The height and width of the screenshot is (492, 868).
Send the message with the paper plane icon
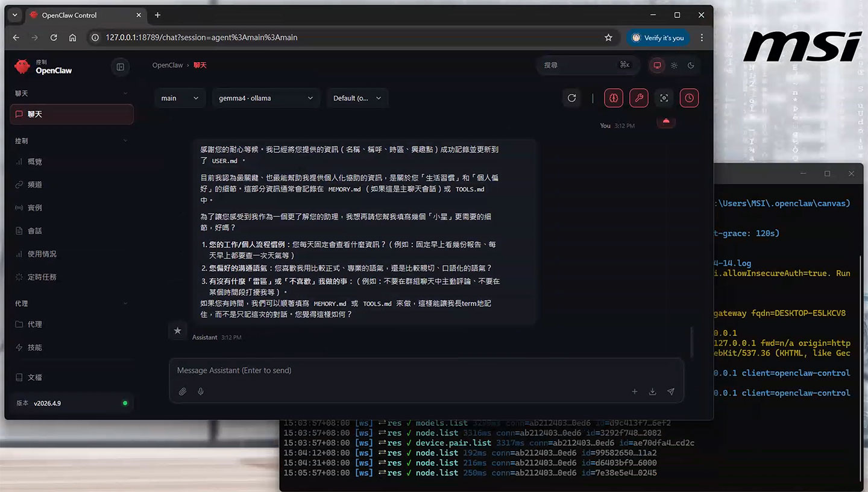tap(671, 391)
